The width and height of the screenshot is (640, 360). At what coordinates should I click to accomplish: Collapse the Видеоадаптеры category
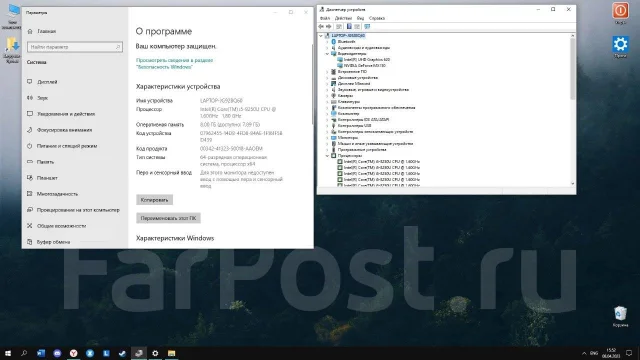pos(327,53)
